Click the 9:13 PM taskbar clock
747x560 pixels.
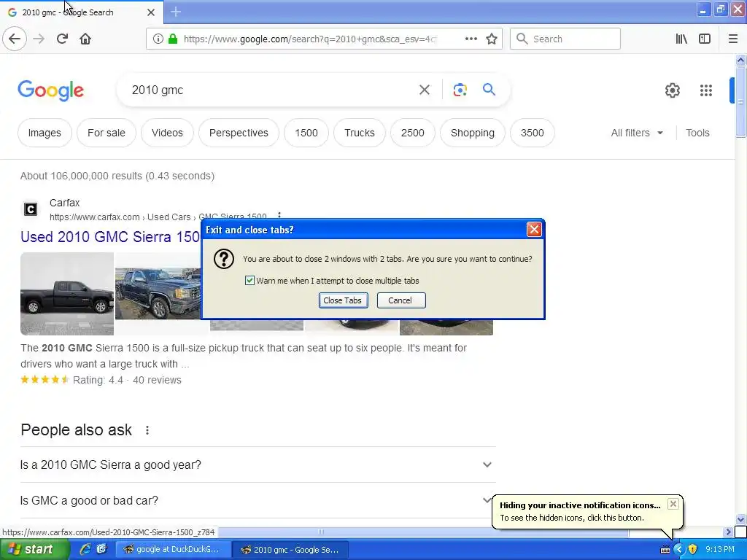pyautogui.click(x=720, y=550)
